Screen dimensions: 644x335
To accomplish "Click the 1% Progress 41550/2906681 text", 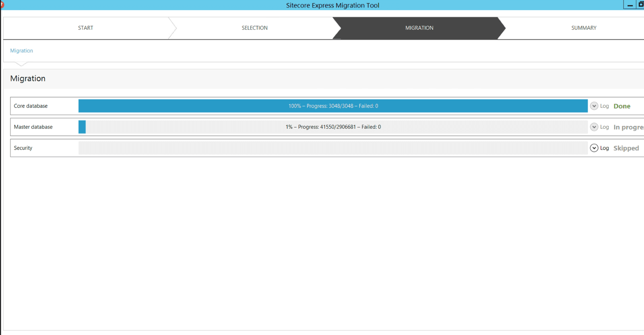I will (333, 127).
